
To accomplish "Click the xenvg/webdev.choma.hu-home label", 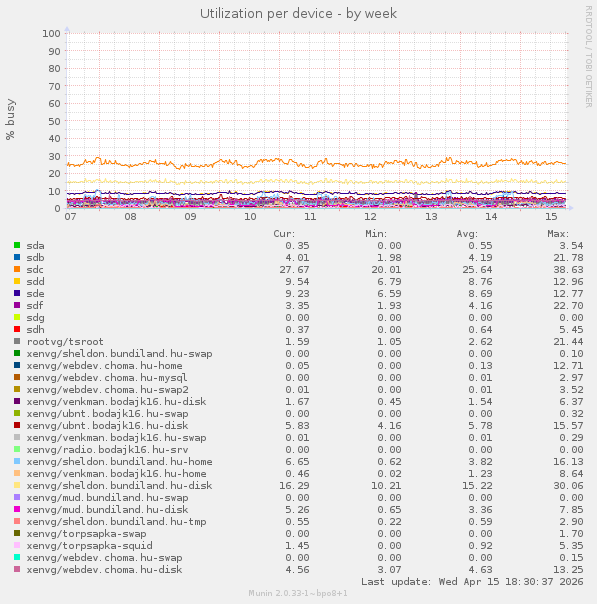I will [x=104, y=366].
